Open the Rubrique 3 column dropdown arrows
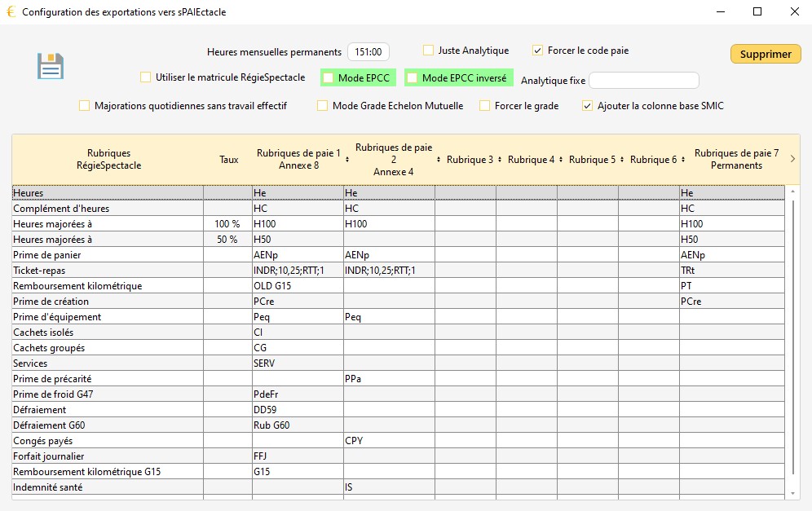Screen dimensions: 812x511 (x=500, y=160)
